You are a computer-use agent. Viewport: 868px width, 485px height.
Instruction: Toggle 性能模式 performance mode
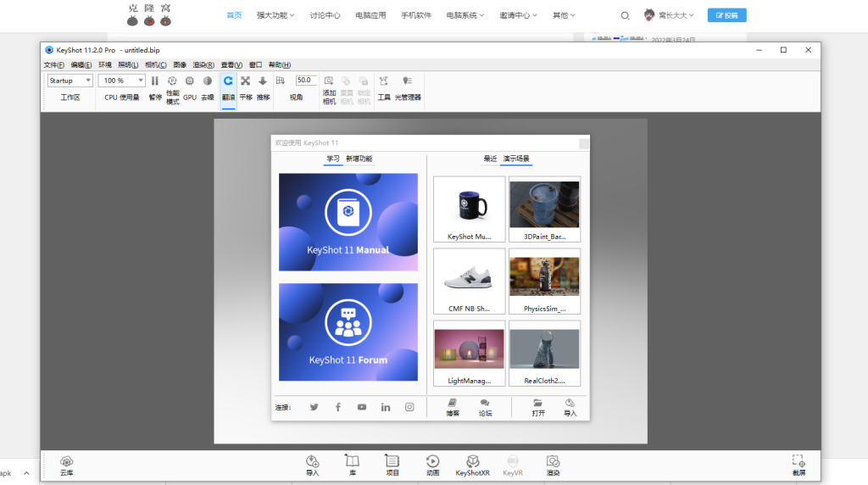(172, 90)
